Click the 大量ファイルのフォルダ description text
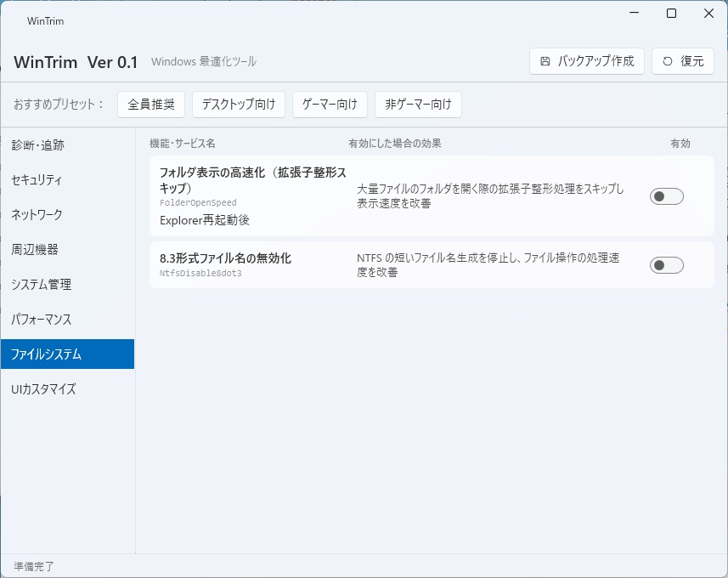 coord(490,196)
